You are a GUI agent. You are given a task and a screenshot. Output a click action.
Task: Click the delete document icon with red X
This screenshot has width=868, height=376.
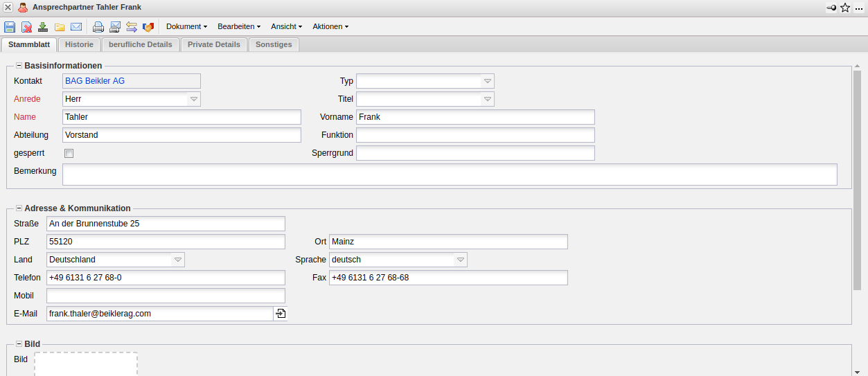26,27
